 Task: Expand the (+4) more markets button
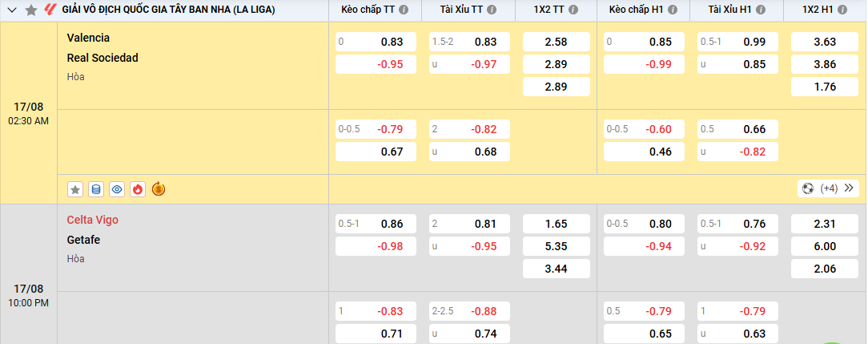tap(829, 188)
